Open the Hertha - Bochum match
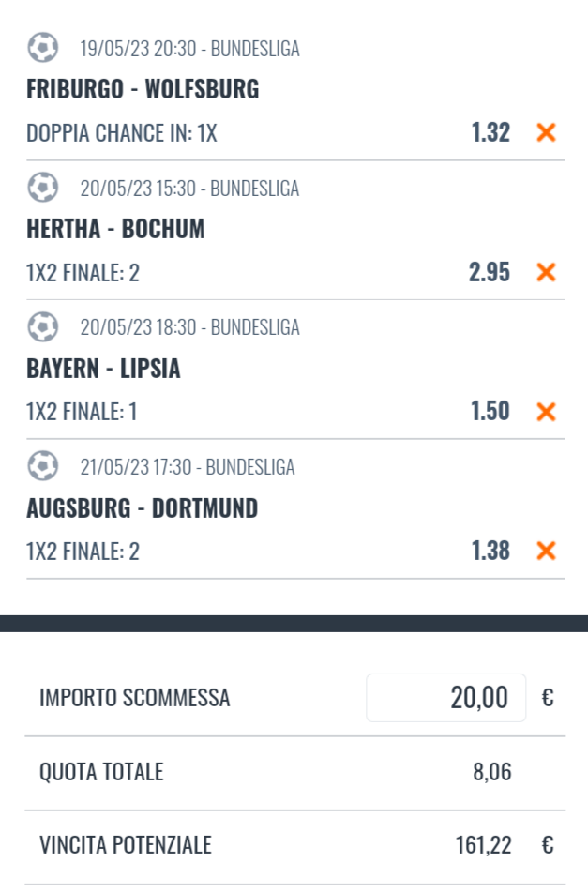The width and height of the screenshot is (588, 893). 115,230
